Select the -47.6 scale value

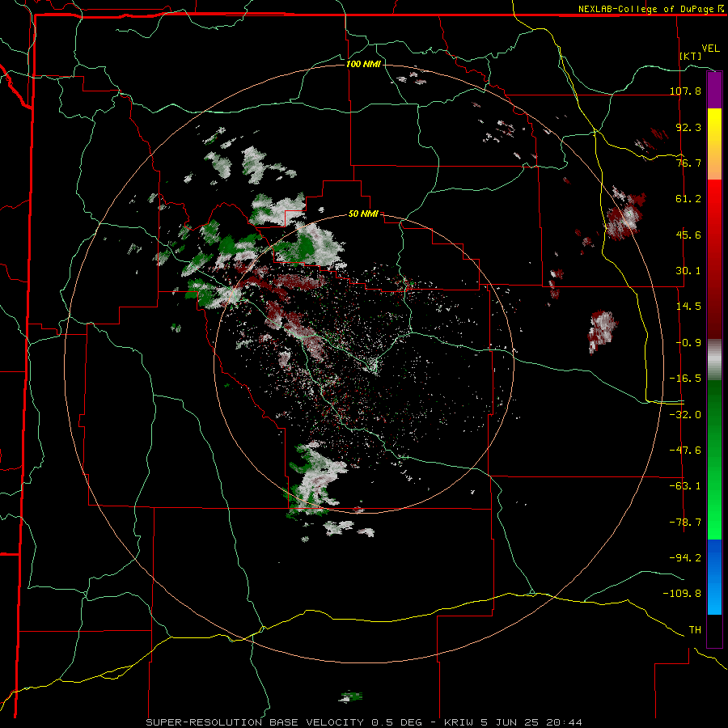coord(685,451)
